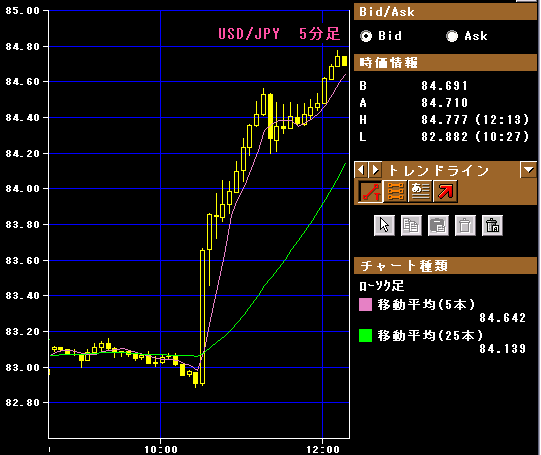The height and width of the screenshot is (455, 541).
Task: Click the low value 82.882 (10:27)
Action: 475,137
